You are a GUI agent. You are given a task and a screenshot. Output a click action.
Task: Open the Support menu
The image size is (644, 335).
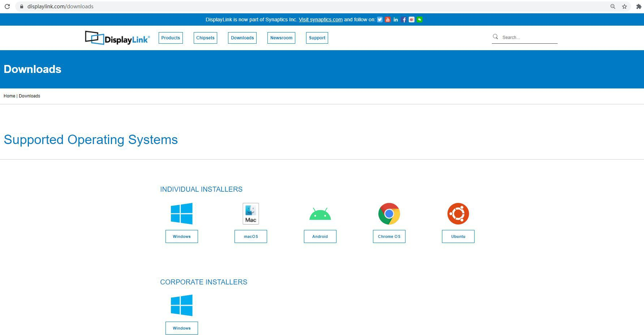coord(317,38)
